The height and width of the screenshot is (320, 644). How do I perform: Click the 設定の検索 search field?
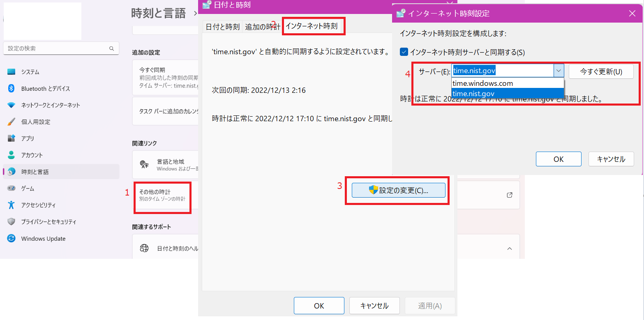click(61, 48)
